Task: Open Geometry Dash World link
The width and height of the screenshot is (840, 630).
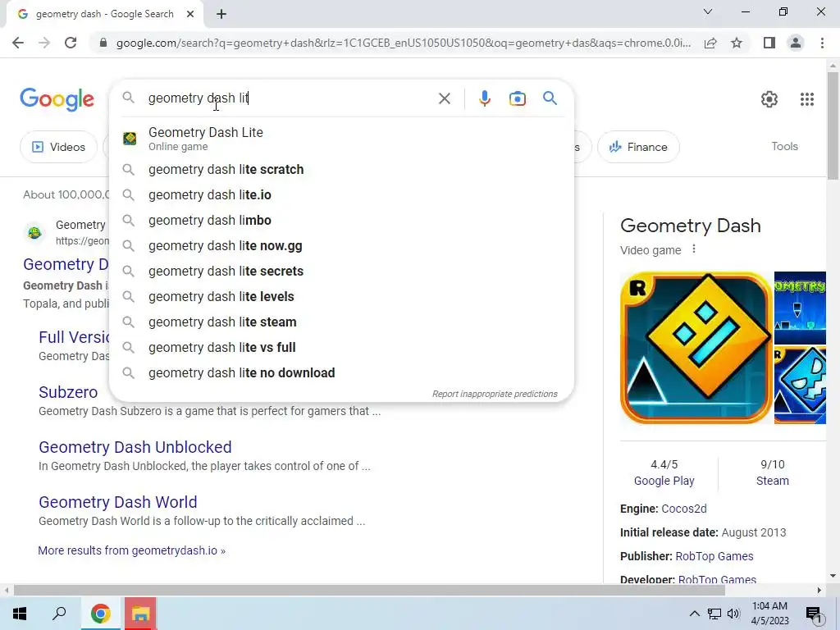Action: point(118,502)
